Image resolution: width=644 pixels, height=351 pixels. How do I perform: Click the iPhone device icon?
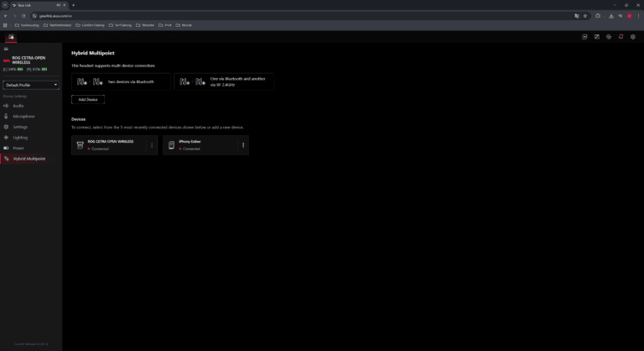tap(172, 145)
